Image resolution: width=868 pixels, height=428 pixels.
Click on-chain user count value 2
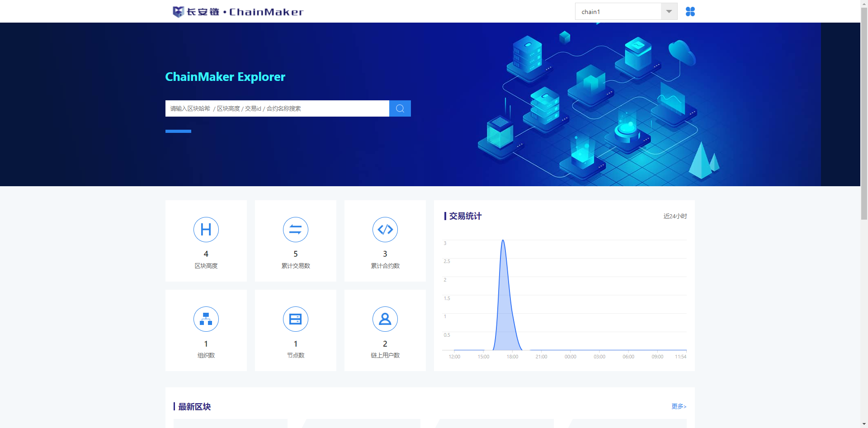[x=385, y=344]
